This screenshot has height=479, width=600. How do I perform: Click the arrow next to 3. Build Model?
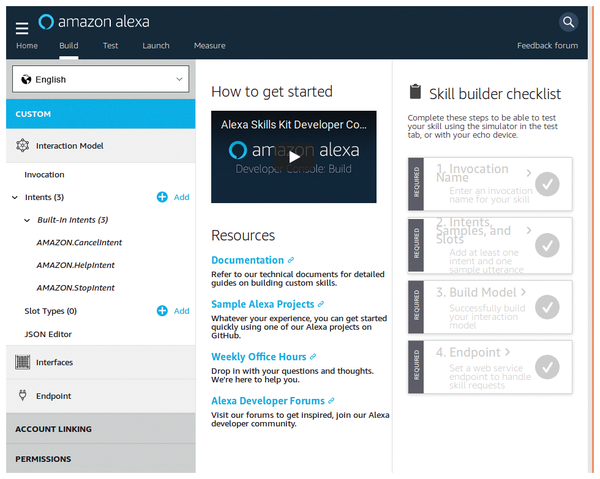coord(523,292)
